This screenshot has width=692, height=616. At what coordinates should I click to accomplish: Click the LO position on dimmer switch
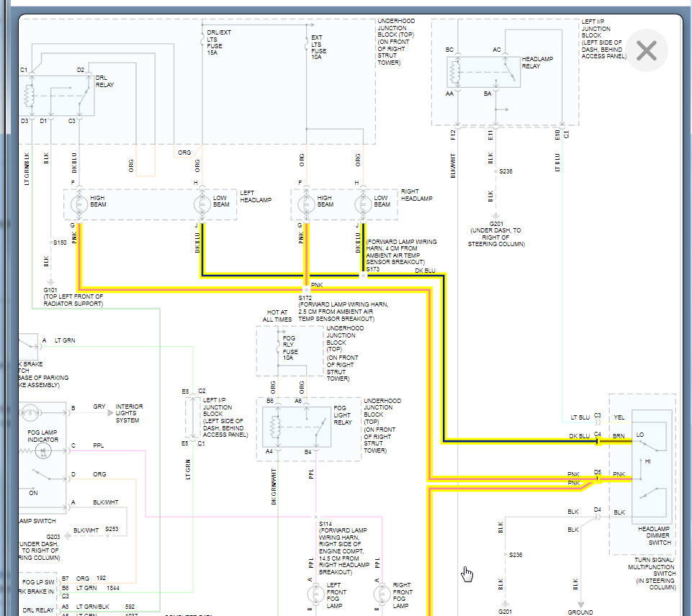click(x=640, y=435)
